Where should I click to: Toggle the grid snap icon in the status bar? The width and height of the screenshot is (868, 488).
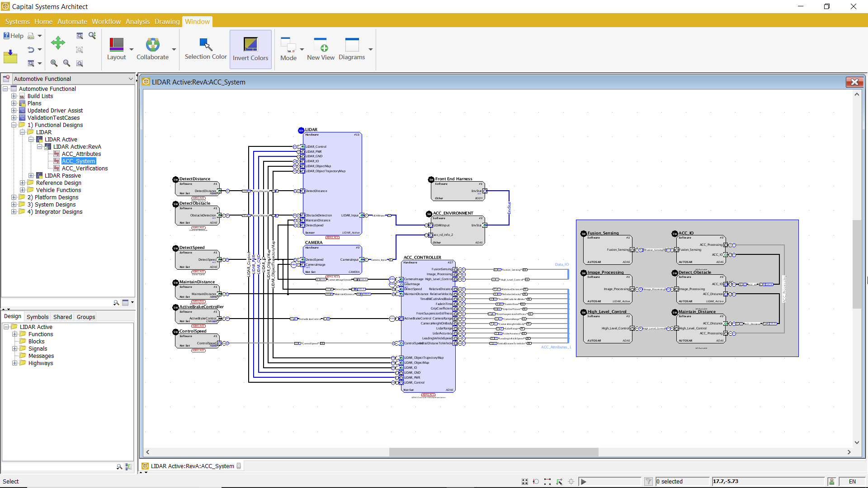(x=525, y=482)
